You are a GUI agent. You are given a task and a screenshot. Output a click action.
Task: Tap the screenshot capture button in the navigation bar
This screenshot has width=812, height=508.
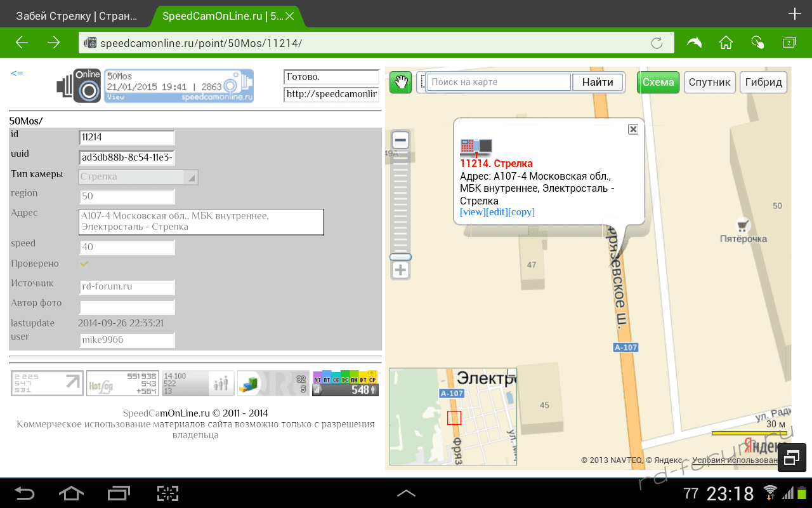(167, 493)
